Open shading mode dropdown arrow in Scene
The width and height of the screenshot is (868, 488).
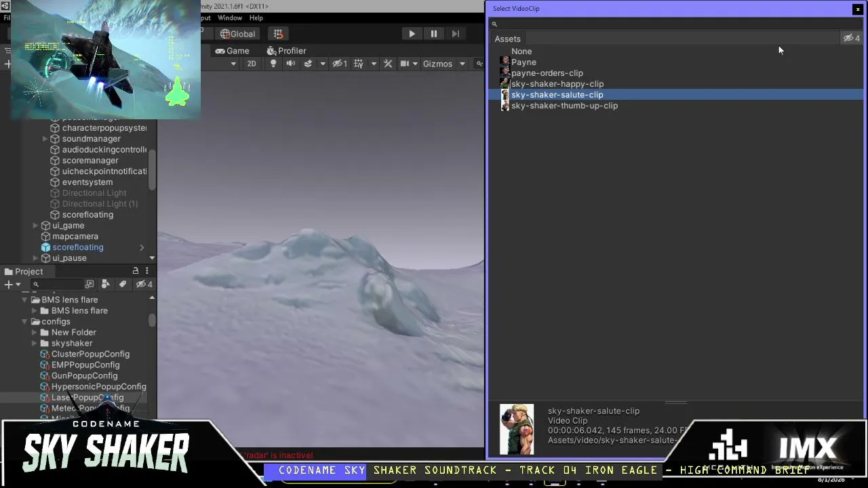coord(233,64)
